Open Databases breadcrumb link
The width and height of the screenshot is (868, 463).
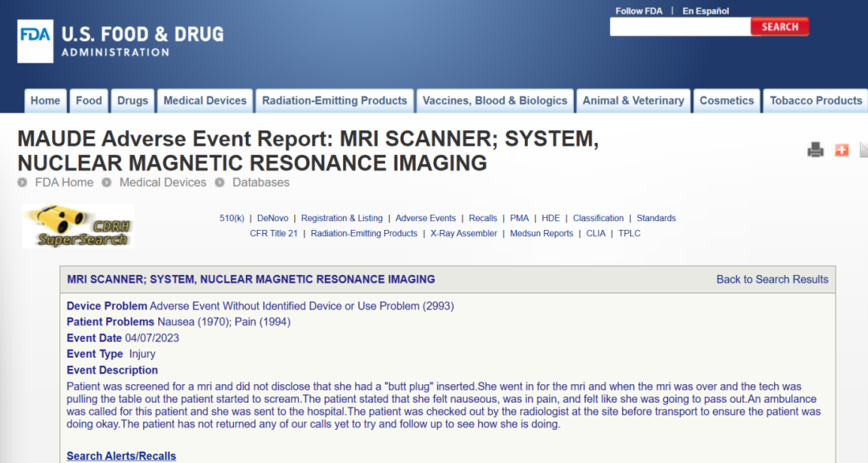260,182
